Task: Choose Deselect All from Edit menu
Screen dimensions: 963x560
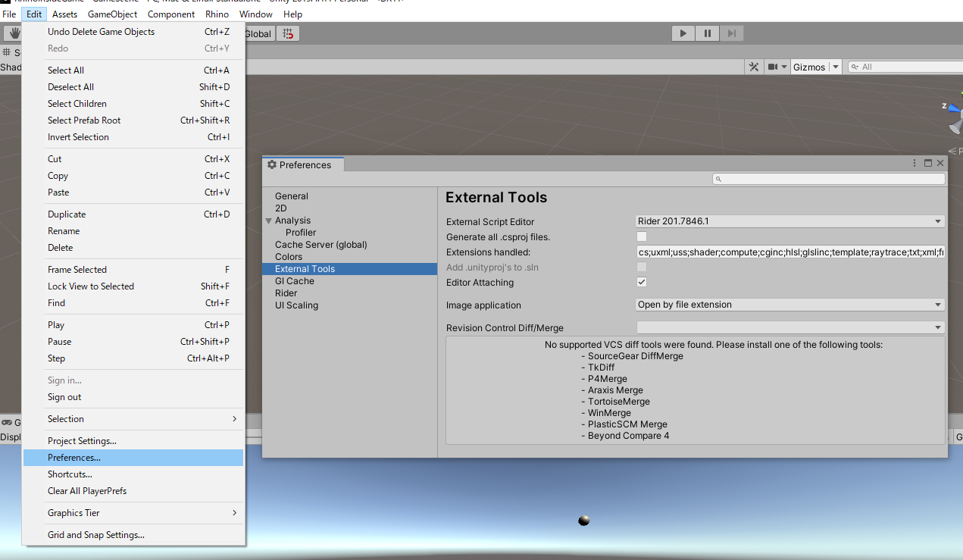Action: (133, 87)
